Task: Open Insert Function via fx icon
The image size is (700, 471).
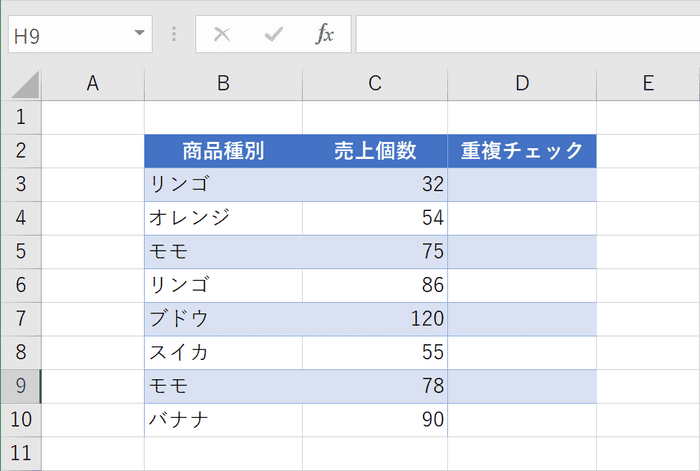Action: pyautogui.click(x=325, y=34)
